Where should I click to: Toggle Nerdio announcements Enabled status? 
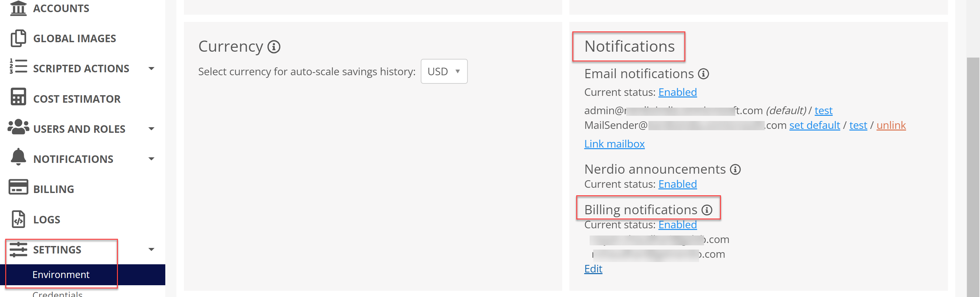pyautogui.click(x=677, y=184)
